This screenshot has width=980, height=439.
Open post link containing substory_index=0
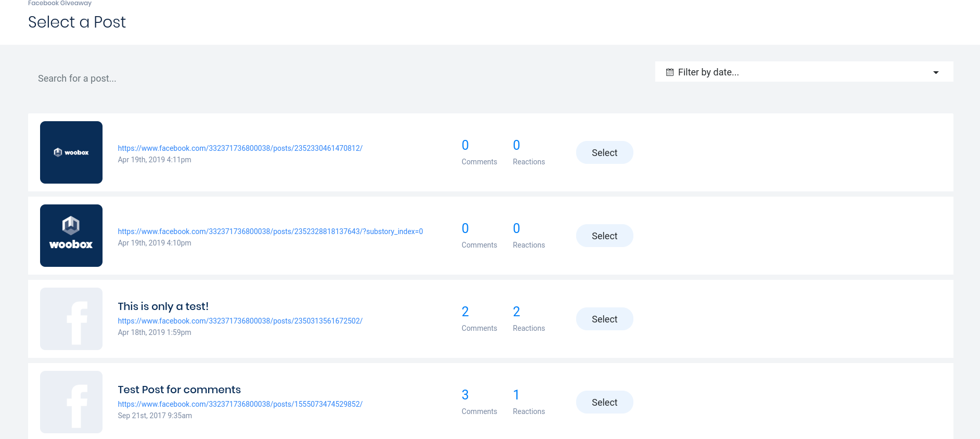pos(270,231)
